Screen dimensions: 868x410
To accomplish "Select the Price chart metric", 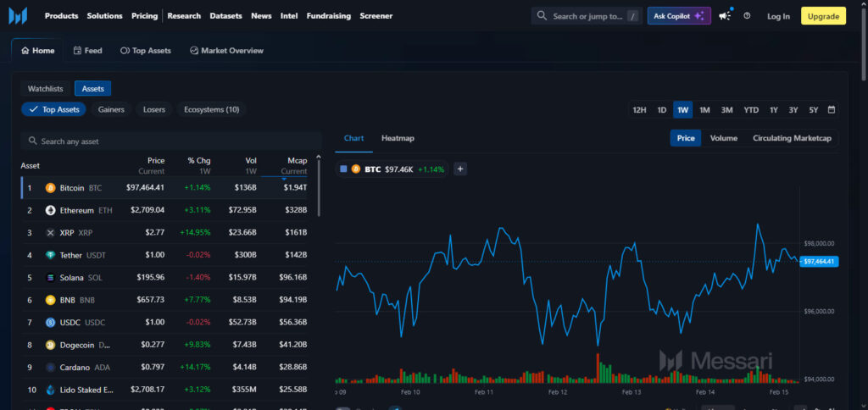I will coord(685,138).
